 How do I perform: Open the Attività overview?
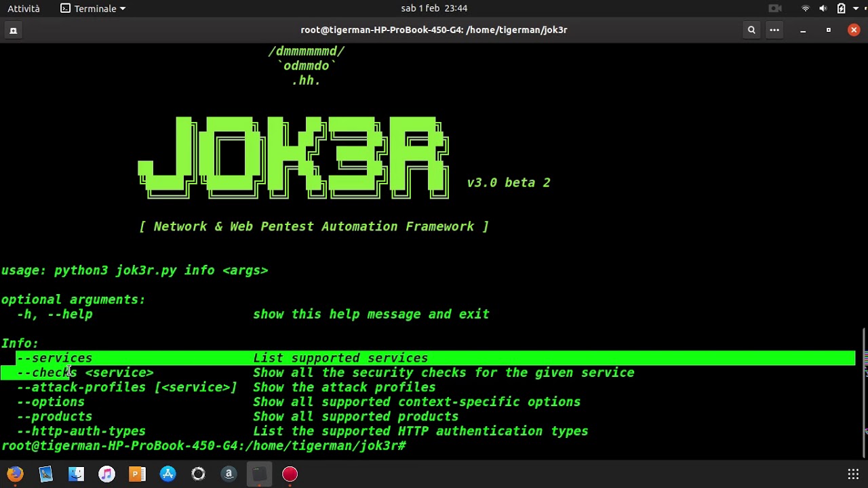click(24, 8)
